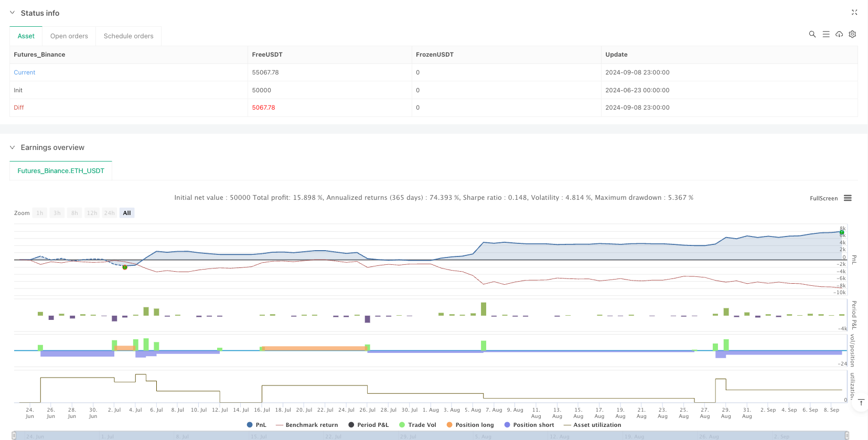The height and width of the screenshot is (440, 868).
Task: Toggle Trade Vol legend item
Action: [x=417, y=425]
